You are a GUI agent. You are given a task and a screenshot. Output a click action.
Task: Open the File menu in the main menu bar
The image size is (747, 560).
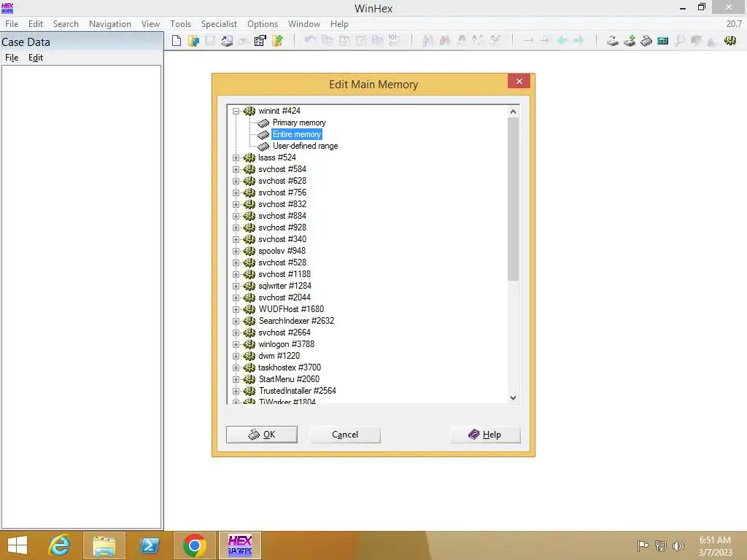pos(12,24)
